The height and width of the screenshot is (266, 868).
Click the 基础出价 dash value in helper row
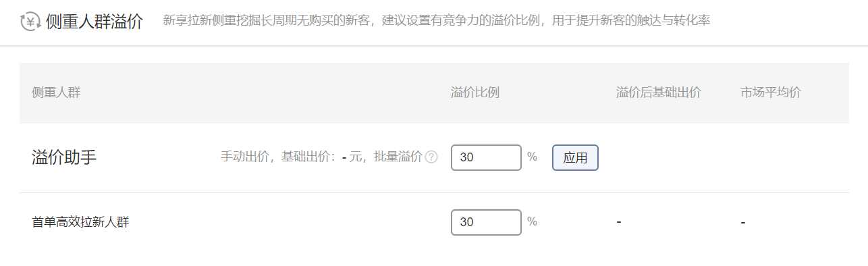[344, 157]
